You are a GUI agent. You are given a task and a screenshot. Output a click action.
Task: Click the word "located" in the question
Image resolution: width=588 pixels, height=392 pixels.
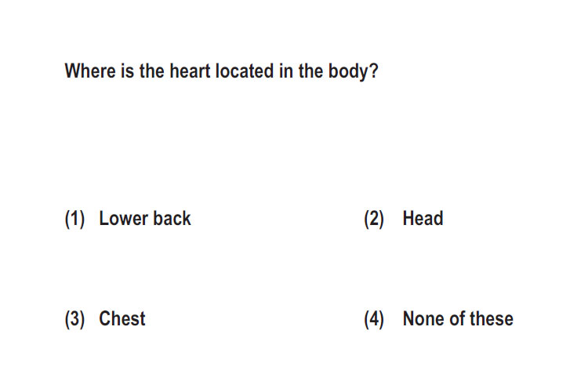pyautogui.click(x=245, y=71)
